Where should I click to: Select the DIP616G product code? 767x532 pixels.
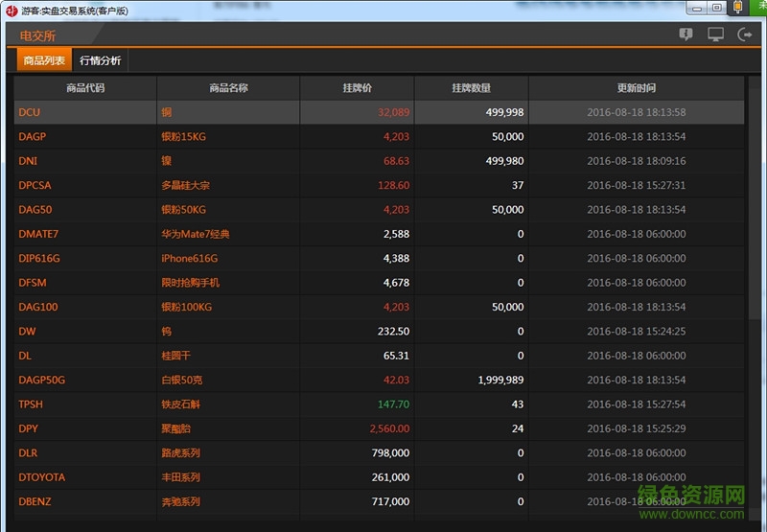39,258
